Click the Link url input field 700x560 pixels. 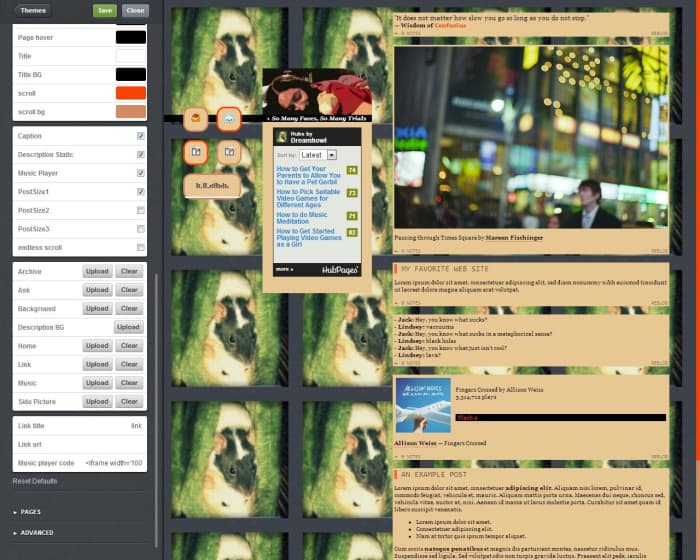[x=80, y=445]
